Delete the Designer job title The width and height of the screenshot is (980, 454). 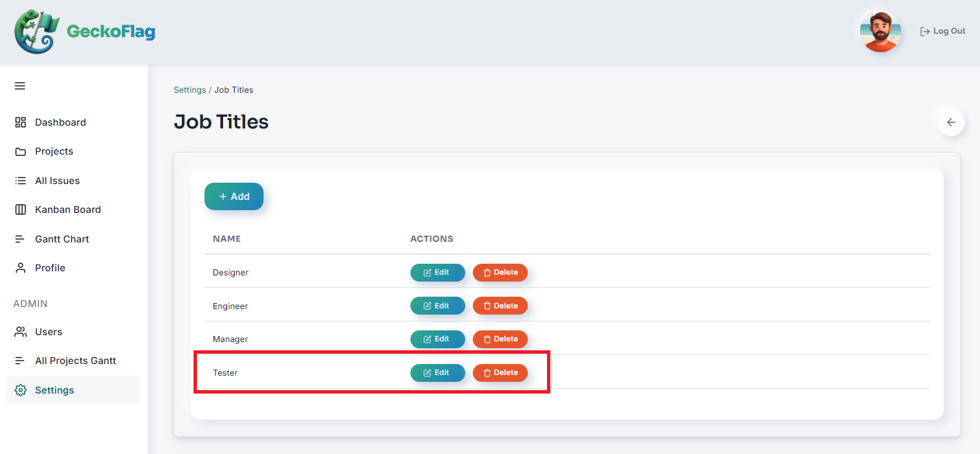500,273
